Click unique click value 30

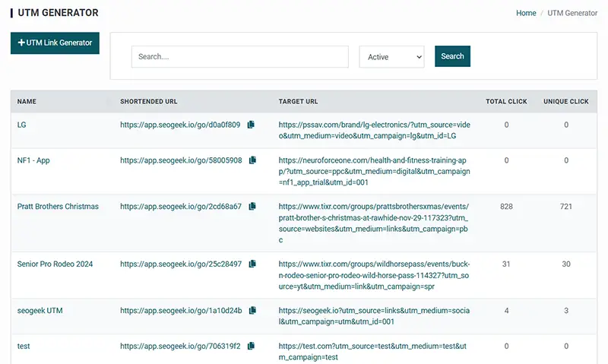pyautogui.click(x=566, y=264)
